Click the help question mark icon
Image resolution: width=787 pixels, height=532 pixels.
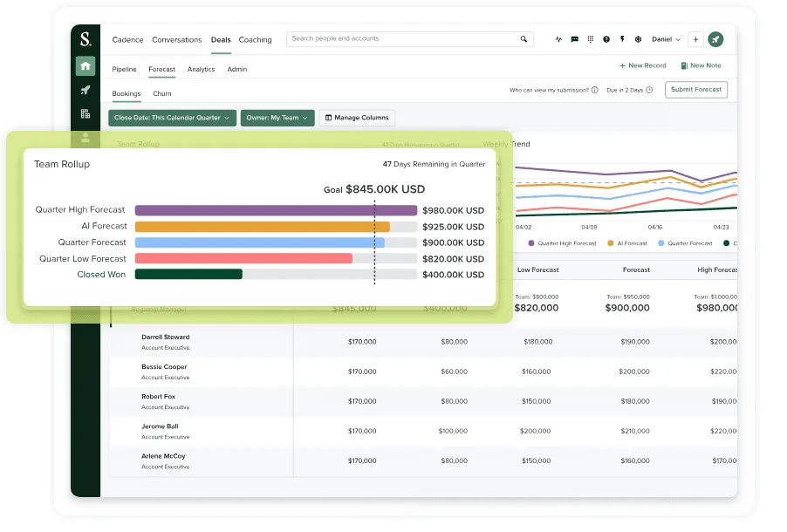(606, 39)
